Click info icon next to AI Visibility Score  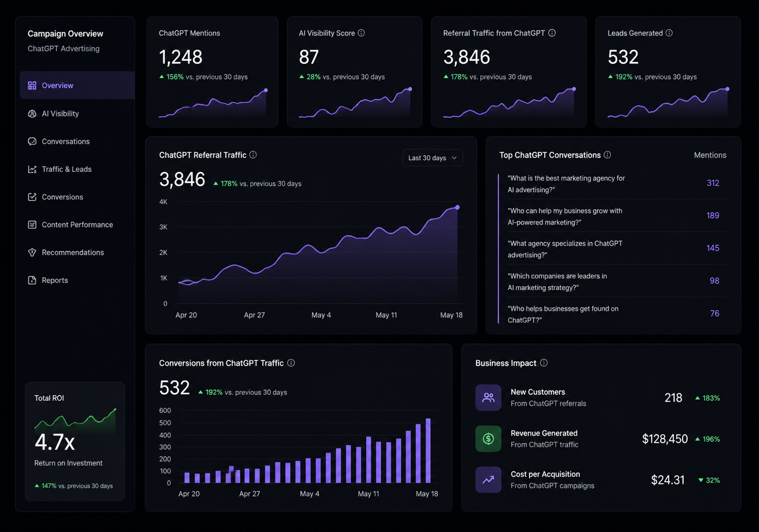(x=361, y=33)
